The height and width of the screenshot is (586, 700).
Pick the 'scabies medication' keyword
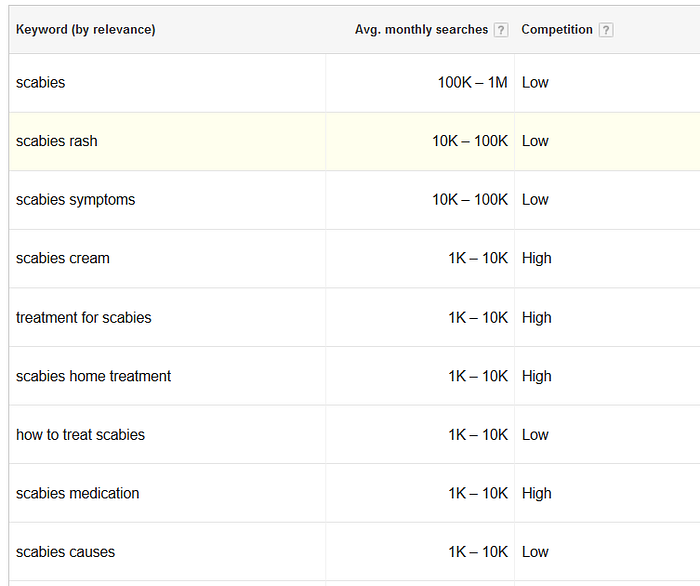(x=78, y=493)
